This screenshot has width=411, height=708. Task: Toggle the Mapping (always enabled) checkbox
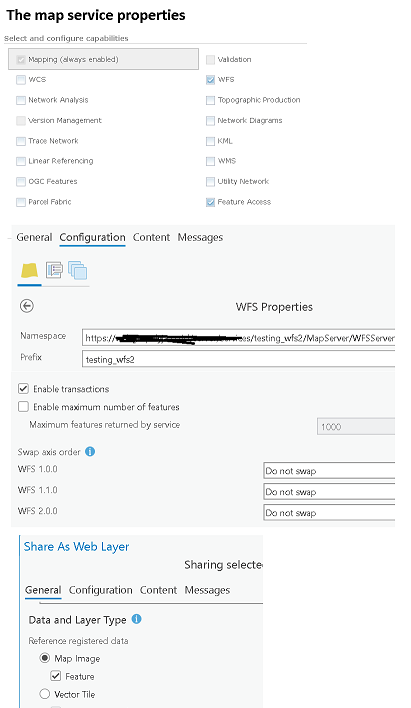tap(21, 60)
